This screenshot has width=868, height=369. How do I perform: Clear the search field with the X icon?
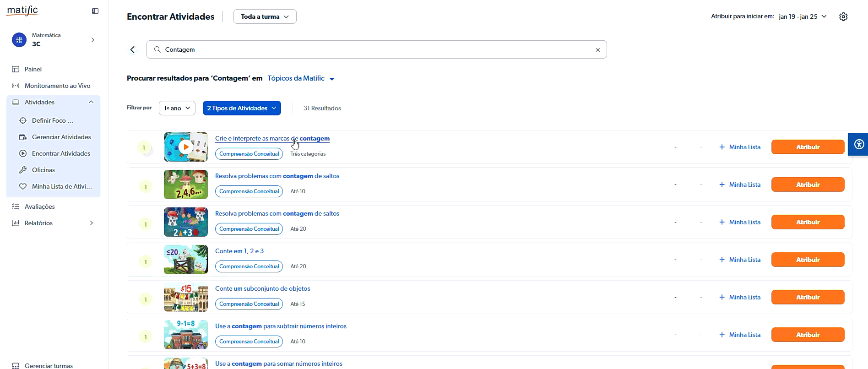click(597, 50)
